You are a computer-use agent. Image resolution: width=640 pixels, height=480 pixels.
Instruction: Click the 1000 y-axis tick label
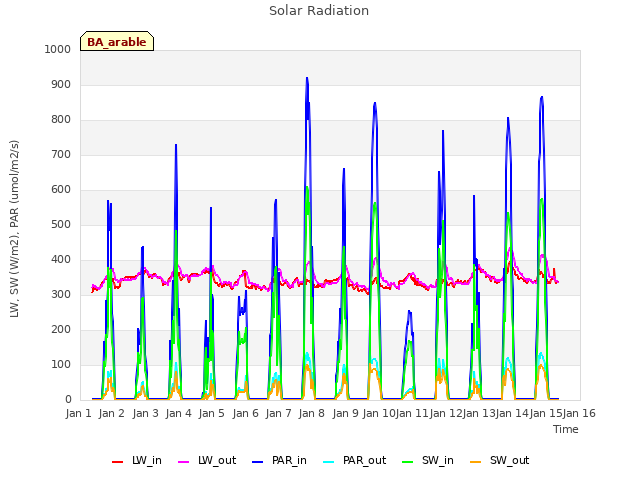tap(58, 49)
